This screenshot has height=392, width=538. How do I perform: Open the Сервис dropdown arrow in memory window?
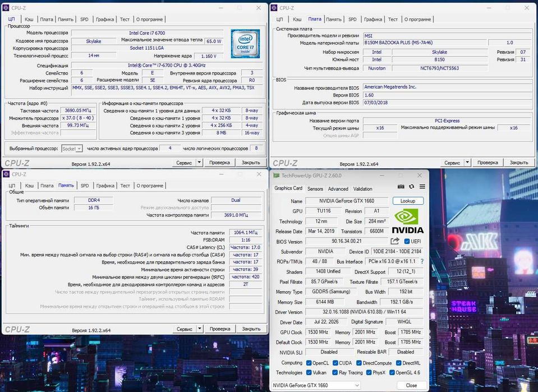coord(200,329)
